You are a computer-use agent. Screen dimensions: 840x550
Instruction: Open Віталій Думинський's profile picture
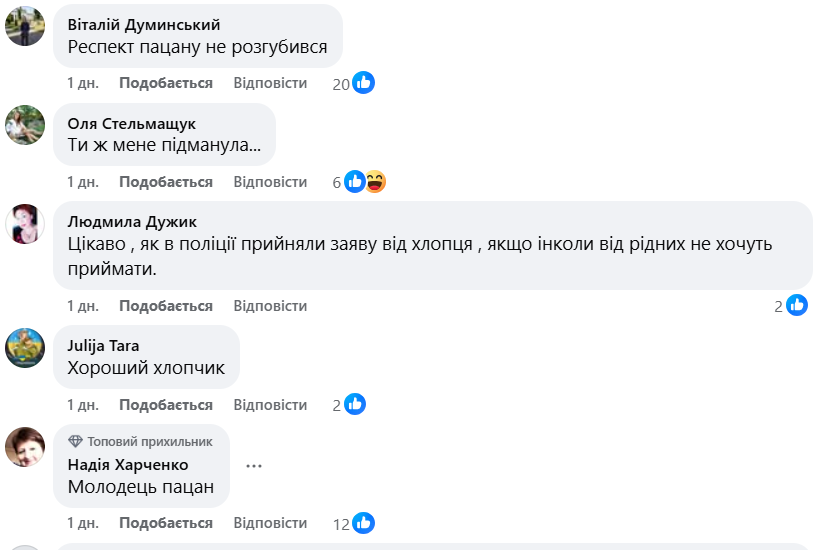[x=25, y=28]
